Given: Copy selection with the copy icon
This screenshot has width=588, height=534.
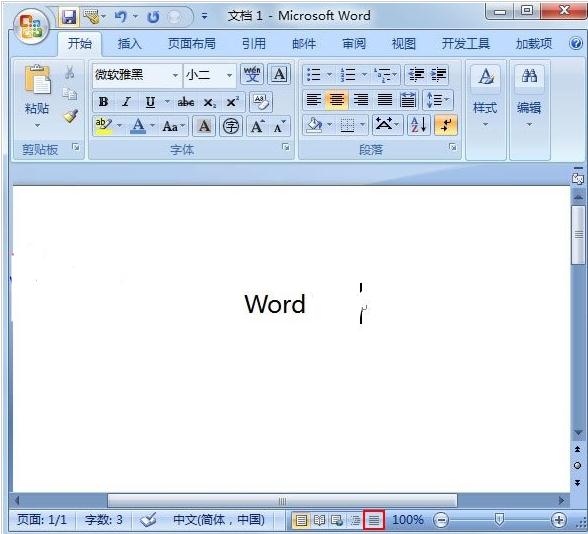Looking at the screenshot, I should [70, 93].
